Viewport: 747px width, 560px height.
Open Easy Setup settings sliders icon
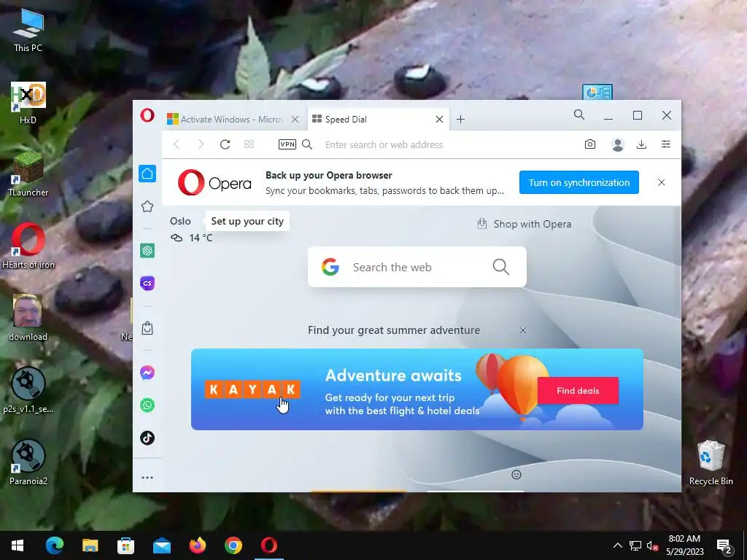coord(666,144)
